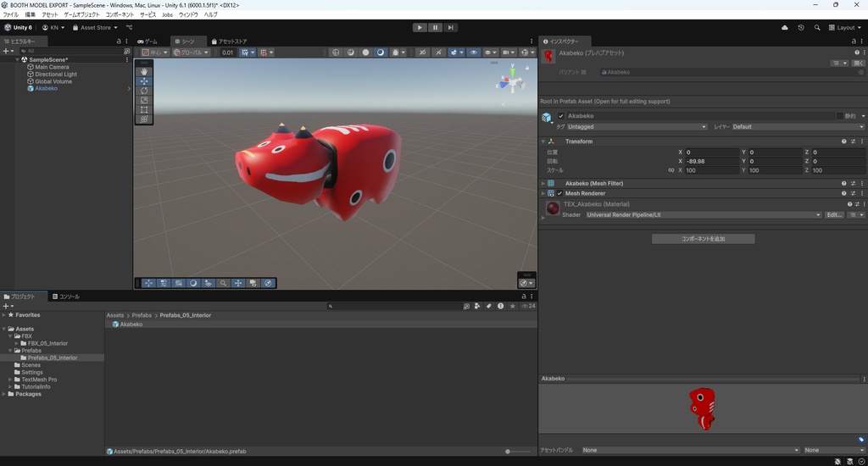
Task: Open Mesh Renderer three-dot context menu
Action: point(862,194)
